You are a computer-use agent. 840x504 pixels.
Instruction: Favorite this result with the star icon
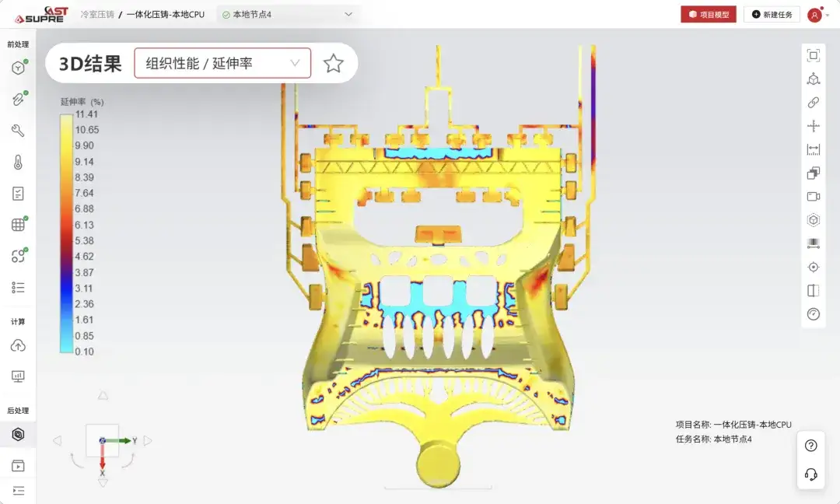pyautogui.click(x=333, y=63)
